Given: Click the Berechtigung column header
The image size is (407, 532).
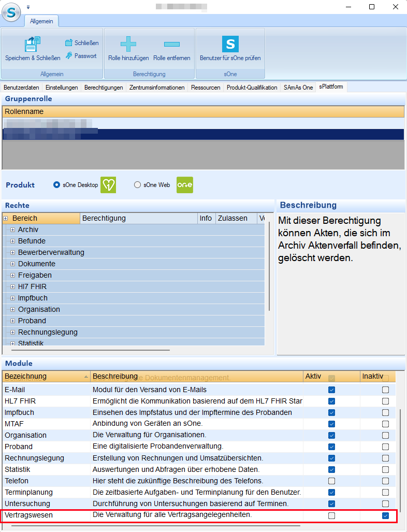Looking at the screenshot, I should (139, 219).
